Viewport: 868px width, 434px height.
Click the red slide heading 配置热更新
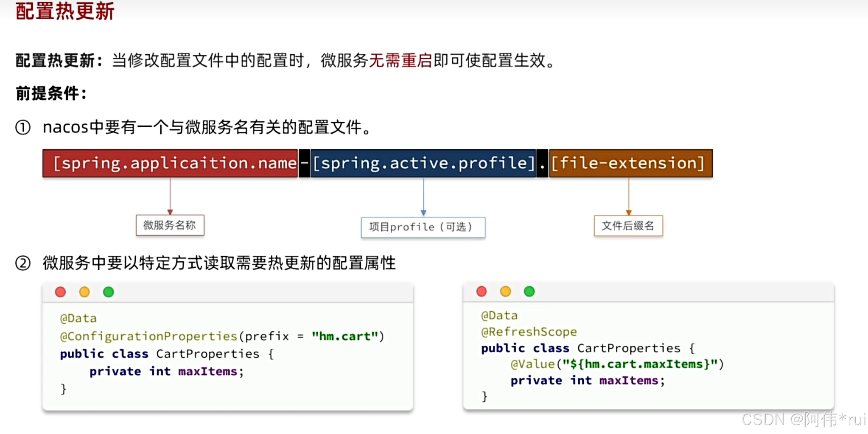(x=65, y=11)
